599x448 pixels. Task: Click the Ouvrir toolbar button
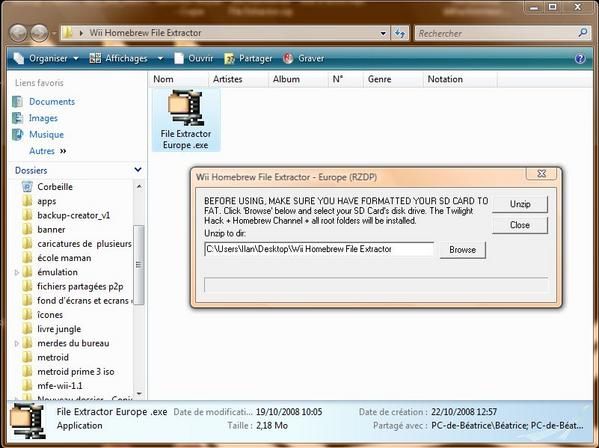[x=193, y=58]
